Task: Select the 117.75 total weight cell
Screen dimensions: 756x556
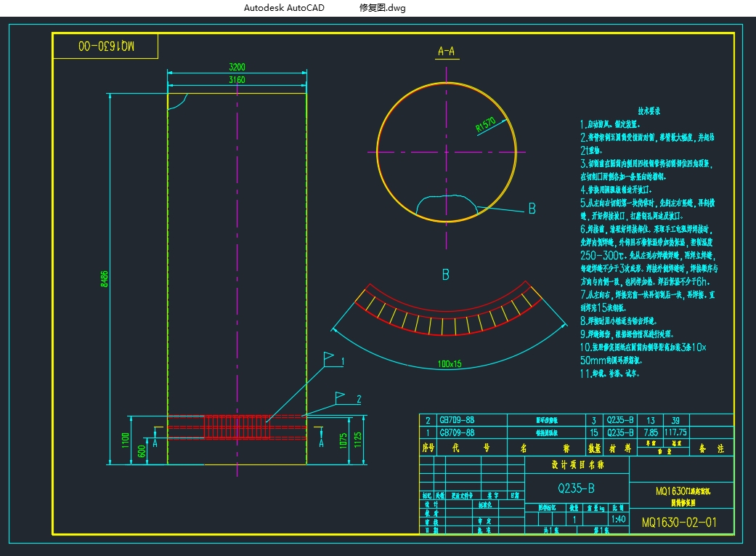Action: tap(675, 432)
